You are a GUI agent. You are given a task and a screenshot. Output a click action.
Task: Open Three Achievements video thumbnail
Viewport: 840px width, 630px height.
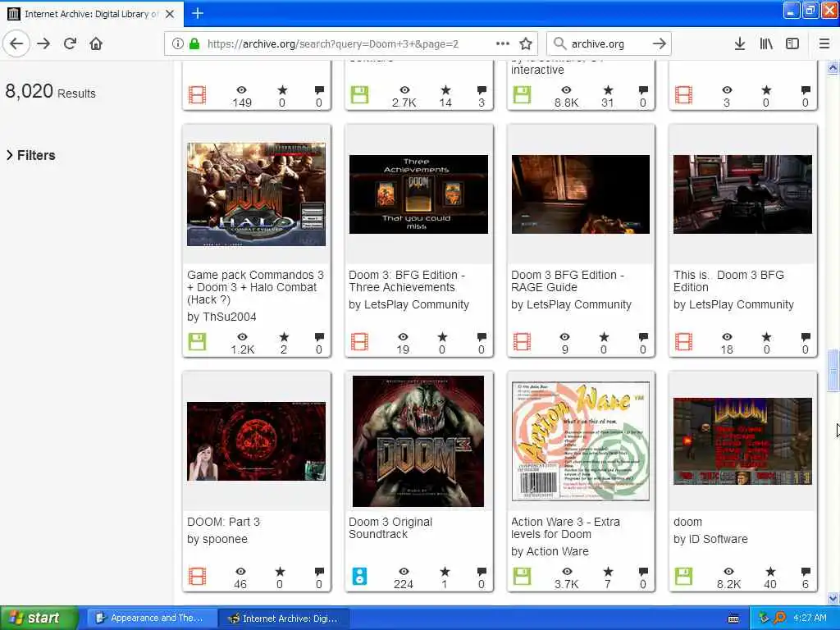click(418, 194)
